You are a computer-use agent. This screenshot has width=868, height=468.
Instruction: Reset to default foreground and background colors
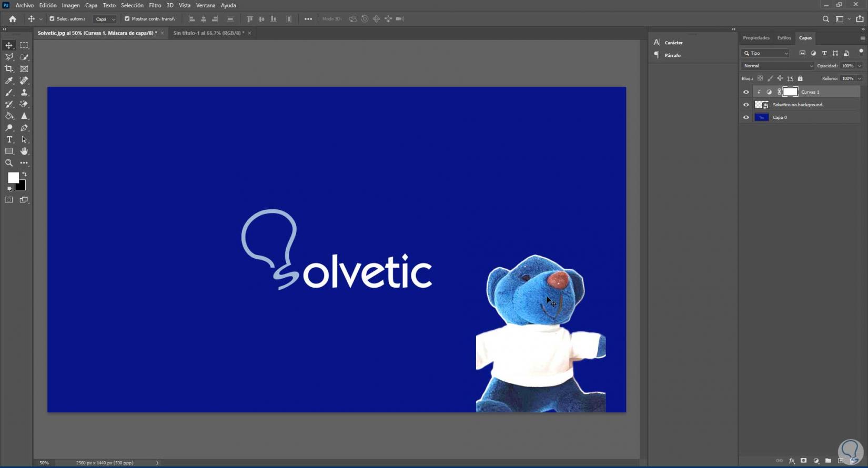point(9,189)
